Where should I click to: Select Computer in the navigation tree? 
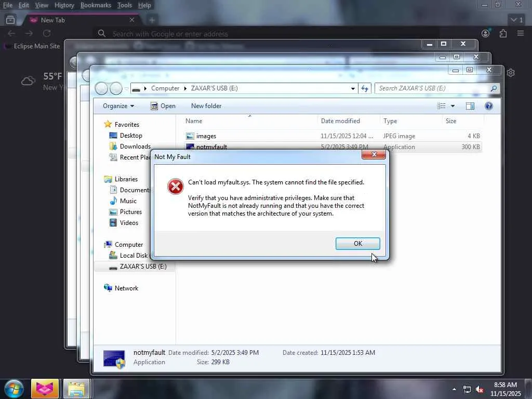(129, 245)
